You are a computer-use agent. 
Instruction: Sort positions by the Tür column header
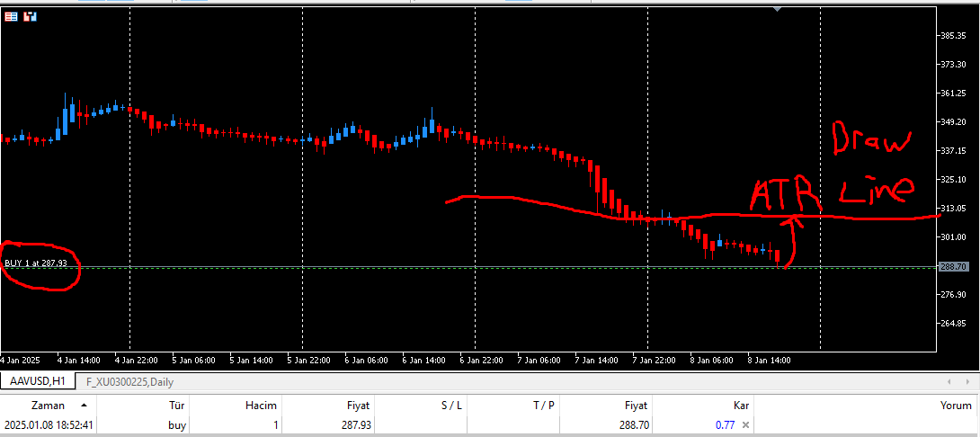tap(177, 406)
